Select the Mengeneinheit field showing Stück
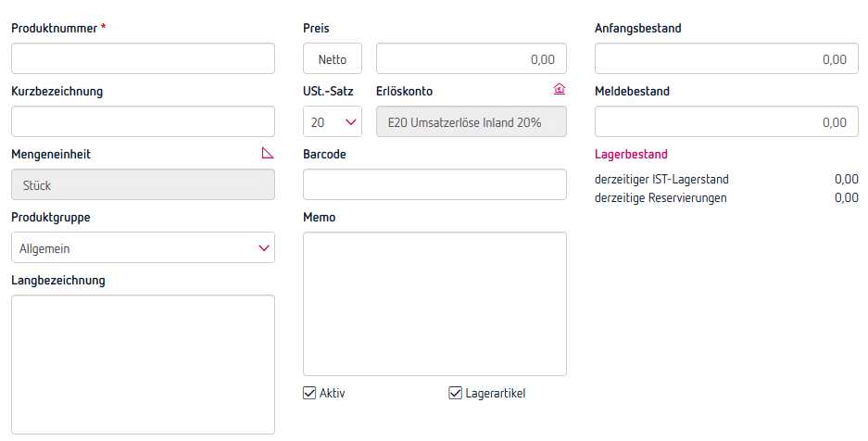This screenshot has height=441, width=868. [x=143, y=184]
